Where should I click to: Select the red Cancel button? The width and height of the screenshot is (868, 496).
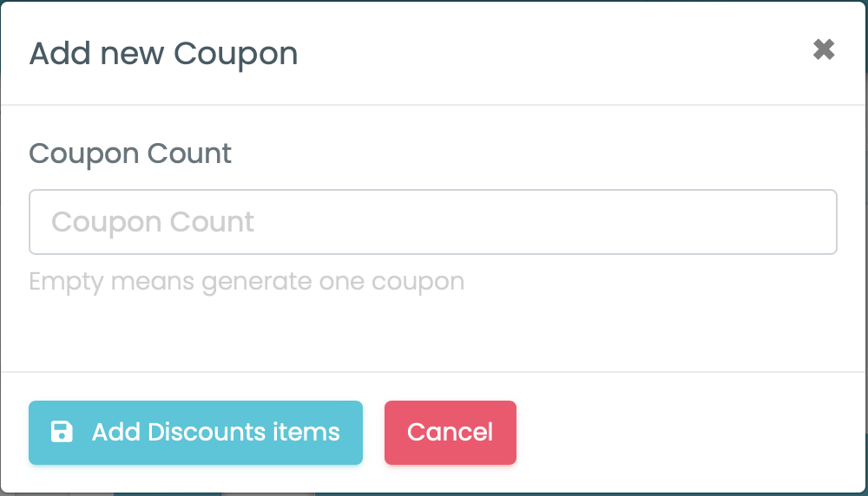(450, 432)
